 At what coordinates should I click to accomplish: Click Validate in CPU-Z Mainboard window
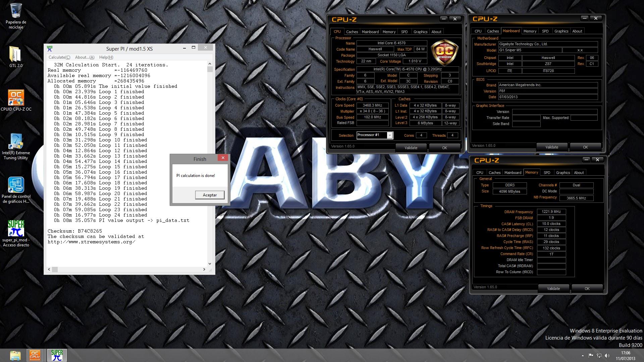click(x=552, y=147)
